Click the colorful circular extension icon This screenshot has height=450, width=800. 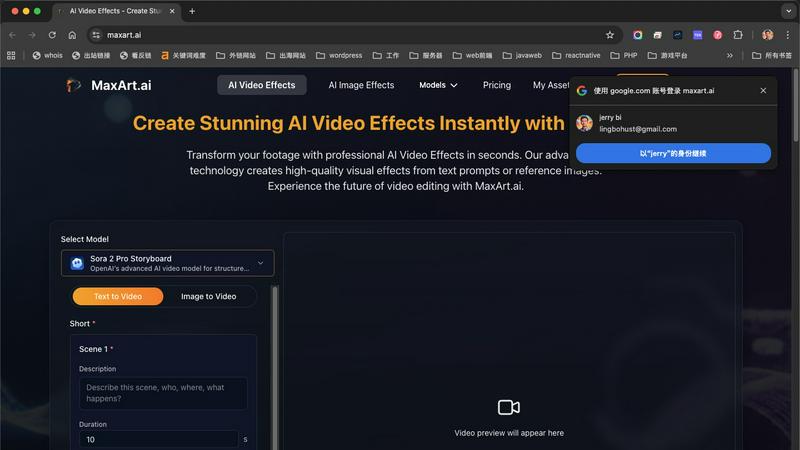pos(638,35)
